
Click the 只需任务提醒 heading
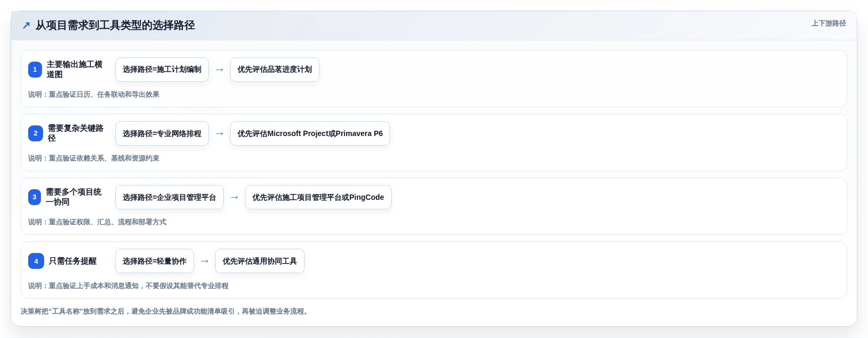click(x=73, y=261)
